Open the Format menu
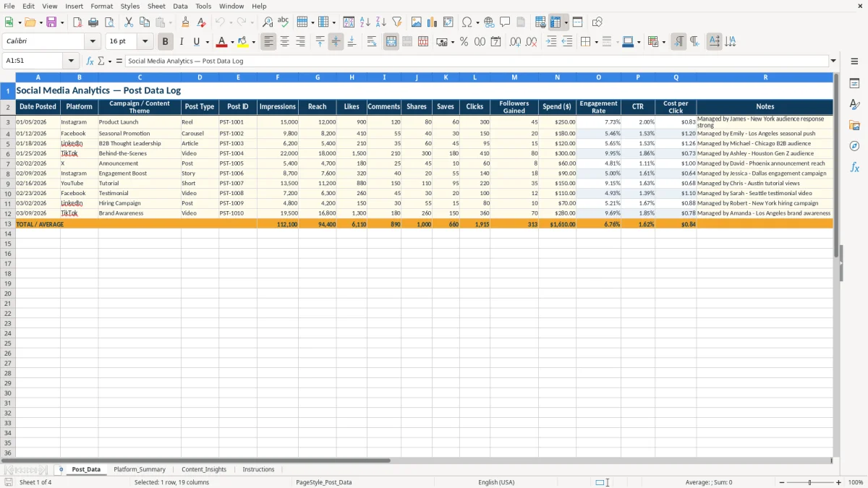The image size is (868, 488). (x=101, y=6)
